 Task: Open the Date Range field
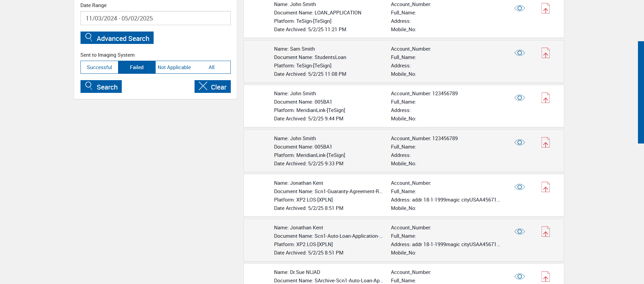pos(156,18)
